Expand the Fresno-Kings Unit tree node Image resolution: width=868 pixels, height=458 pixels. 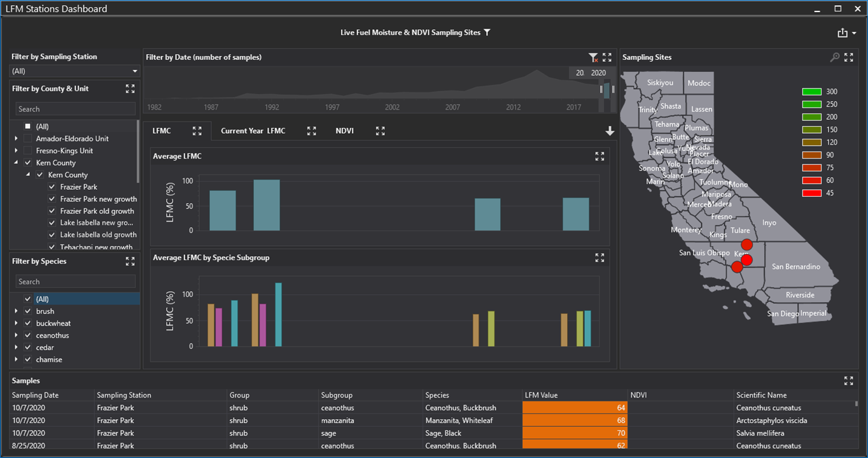pos(16,151)
